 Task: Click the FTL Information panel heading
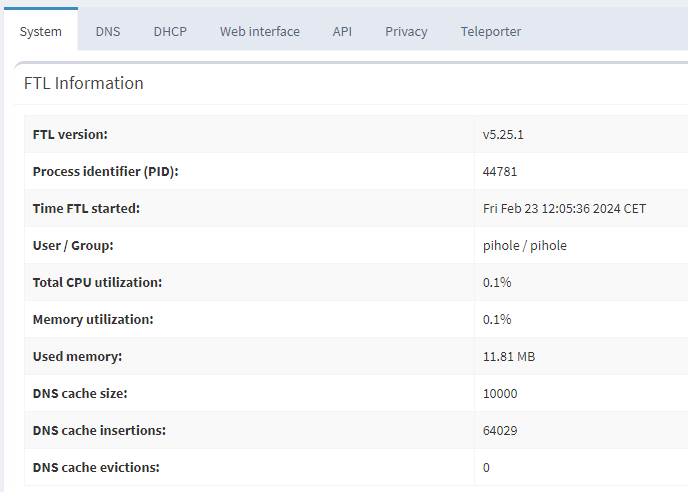tap(84, 83)
